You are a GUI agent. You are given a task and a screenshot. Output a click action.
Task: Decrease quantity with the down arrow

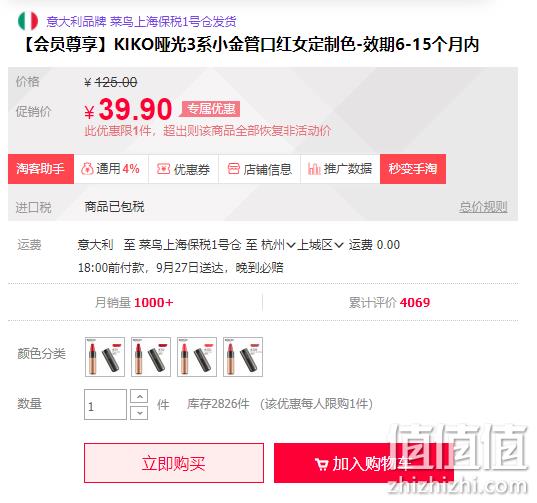pyautogui.click(x=139, y=413)
